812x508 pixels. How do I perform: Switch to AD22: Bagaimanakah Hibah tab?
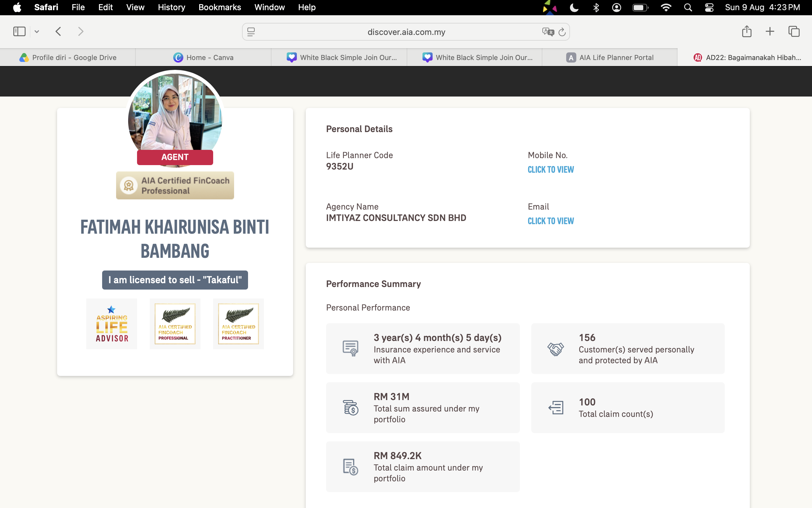[x=744, y=57]
